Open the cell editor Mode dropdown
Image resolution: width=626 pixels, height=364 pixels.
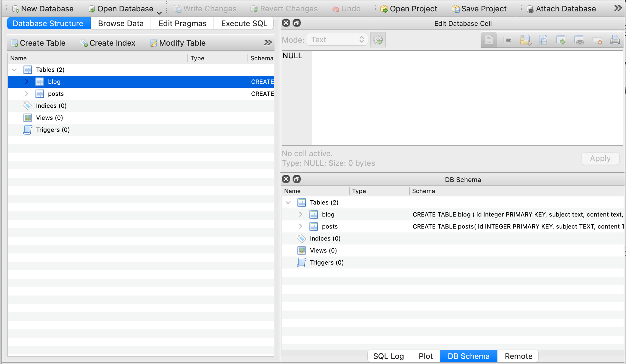pyautogui.click(x=337, y=40)
